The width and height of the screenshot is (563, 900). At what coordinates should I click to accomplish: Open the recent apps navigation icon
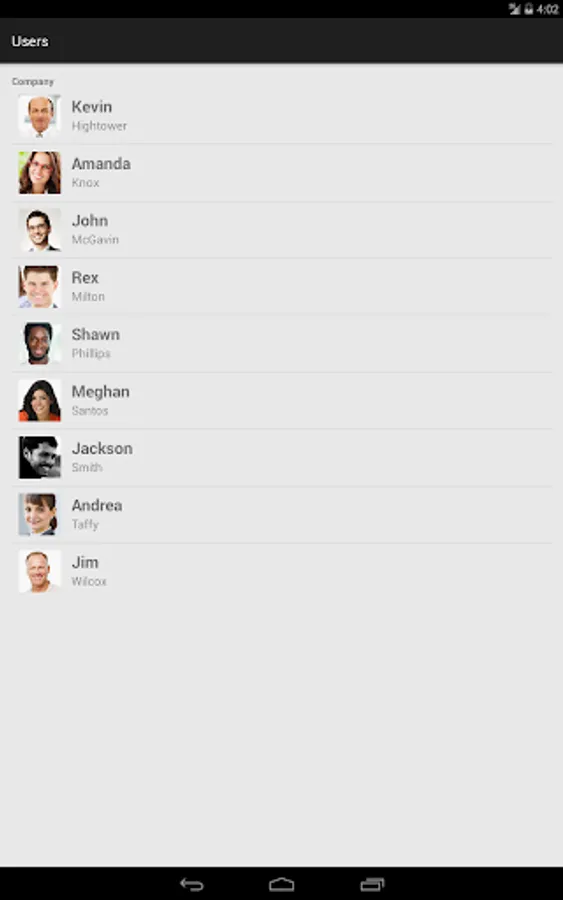click(x=372, y=885)
